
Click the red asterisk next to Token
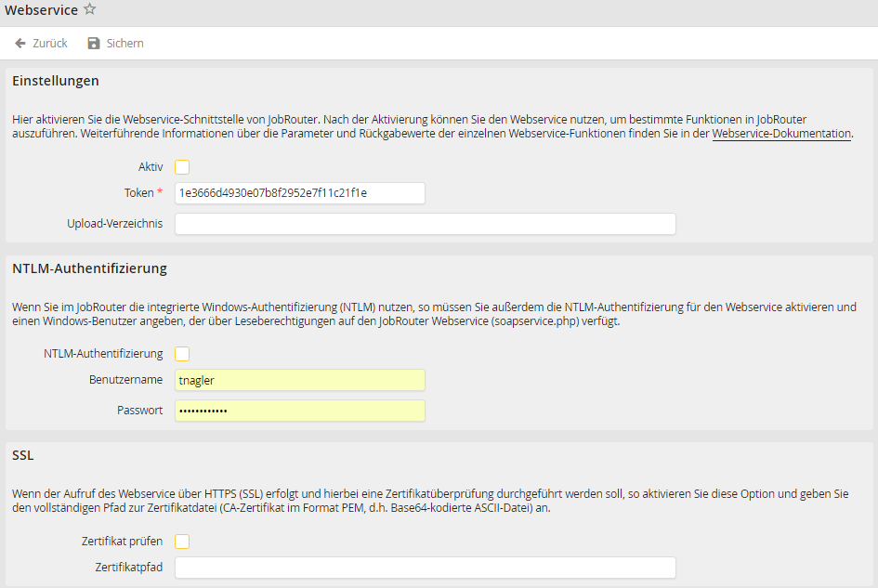pos(160,192)
